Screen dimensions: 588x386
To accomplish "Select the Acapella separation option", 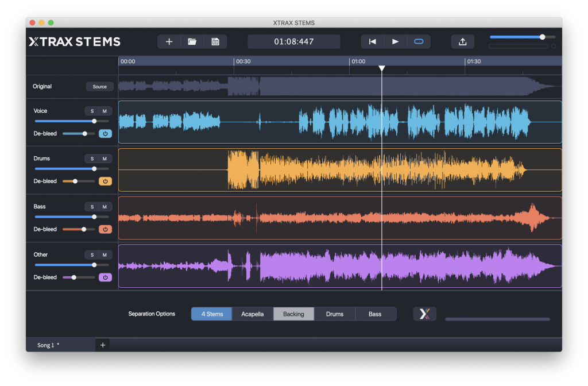I will (253, 314).
